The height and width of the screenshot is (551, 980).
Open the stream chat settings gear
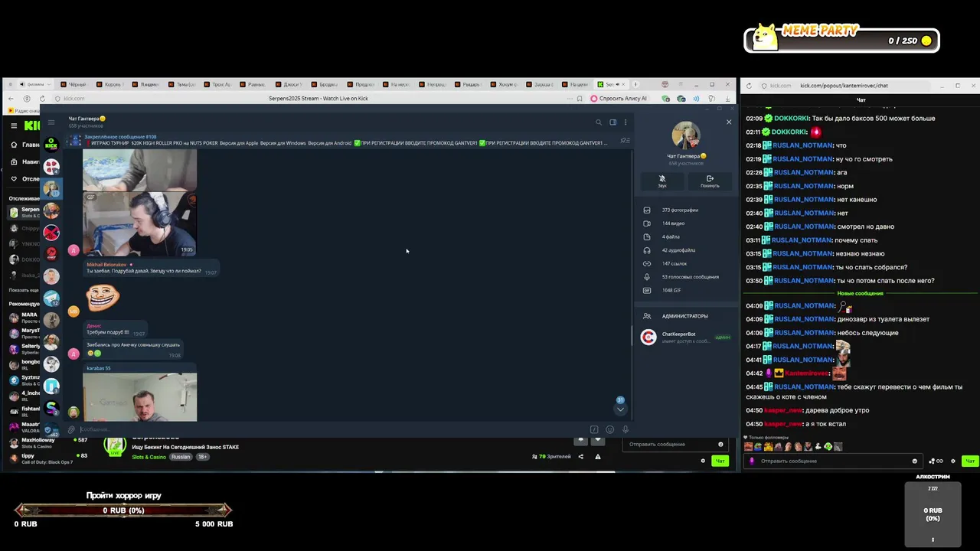(x=703, y=461)
